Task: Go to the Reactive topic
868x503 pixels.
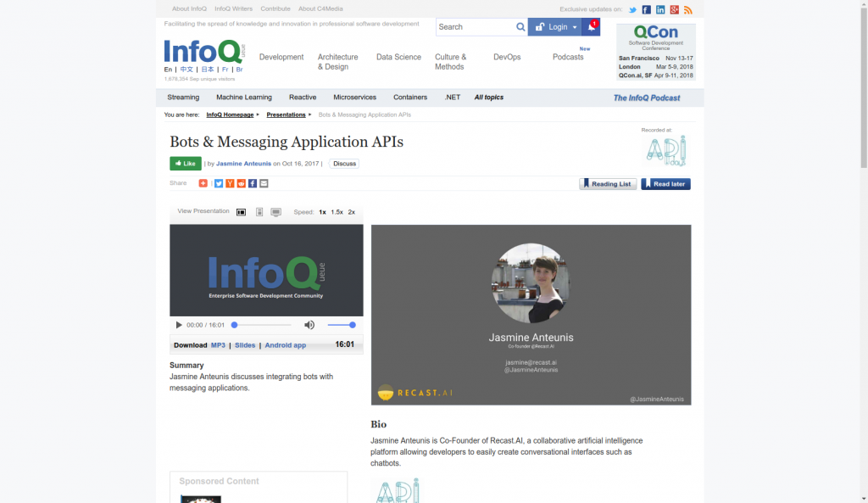Action: pos(303,98)
